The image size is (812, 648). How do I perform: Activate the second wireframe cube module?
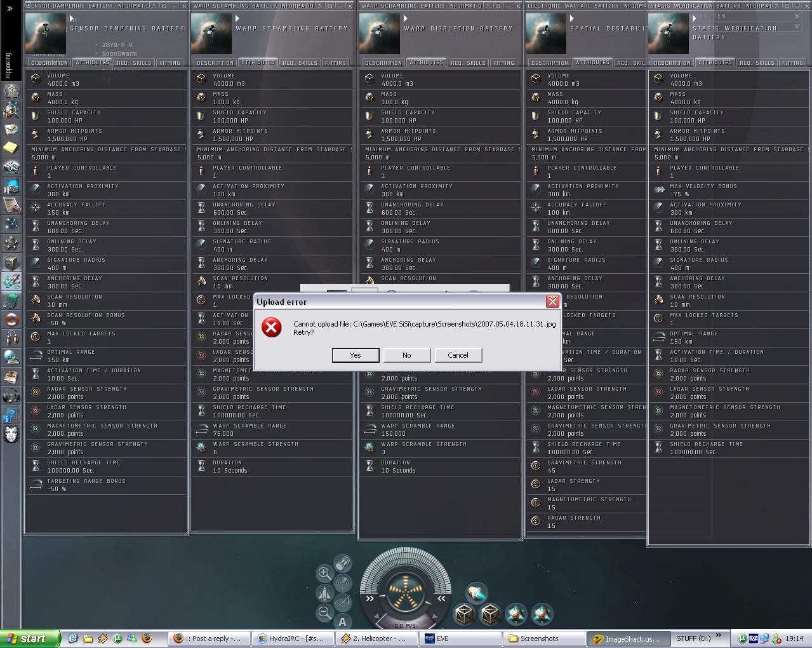[490, 614]
